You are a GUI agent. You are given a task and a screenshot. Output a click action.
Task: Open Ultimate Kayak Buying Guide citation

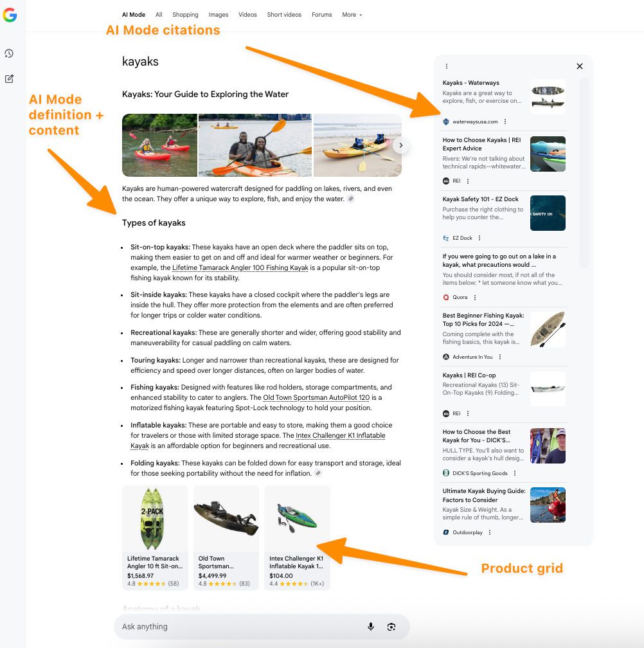pyautogui.click(x=484, y=496)
